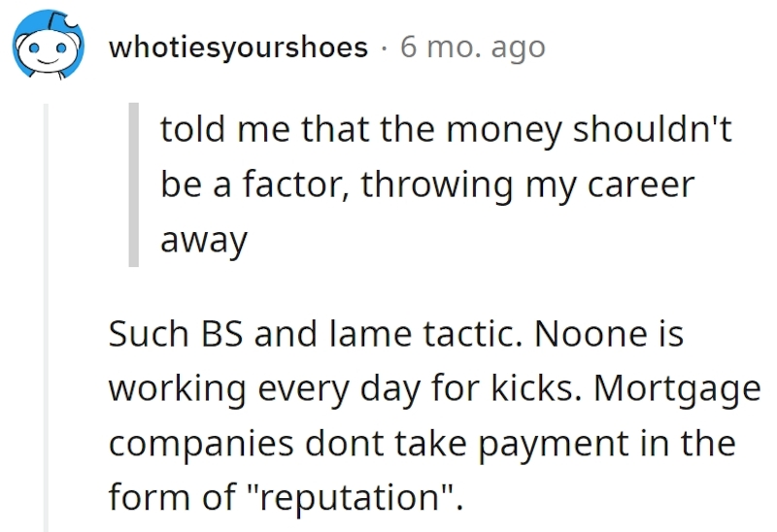Click the line "companies dont take payment in the"

[x=422, y=444]
